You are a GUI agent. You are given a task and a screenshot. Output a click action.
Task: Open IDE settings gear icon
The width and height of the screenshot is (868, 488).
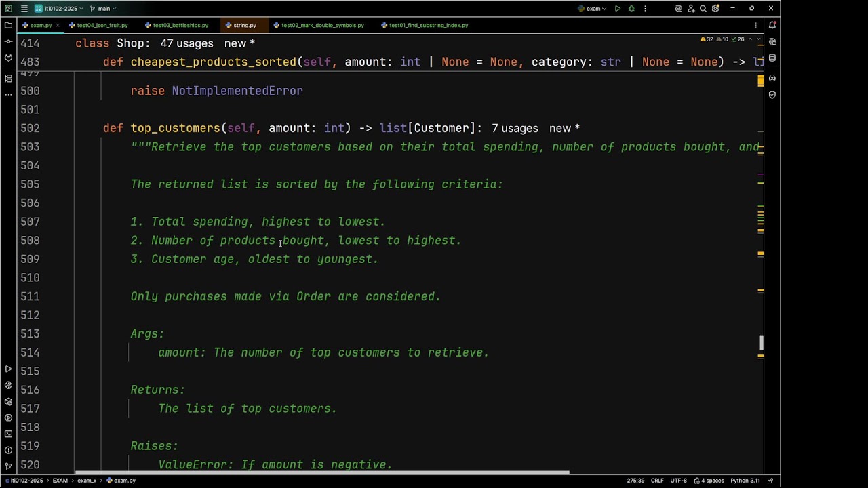coord(715,9)
